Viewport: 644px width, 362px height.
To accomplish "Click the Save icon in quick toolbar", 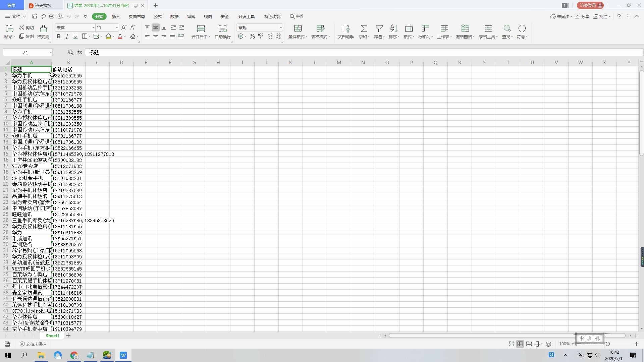I will click(x=35, y=16).
